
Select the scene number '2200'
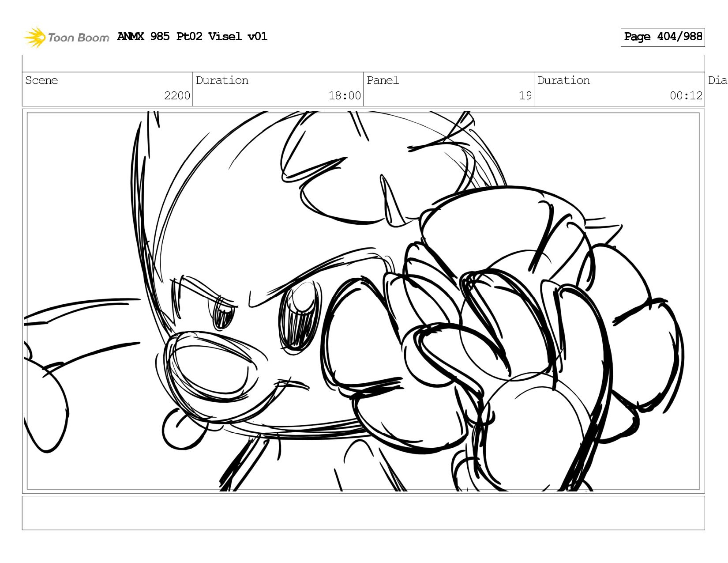click(x=177, y=95)
